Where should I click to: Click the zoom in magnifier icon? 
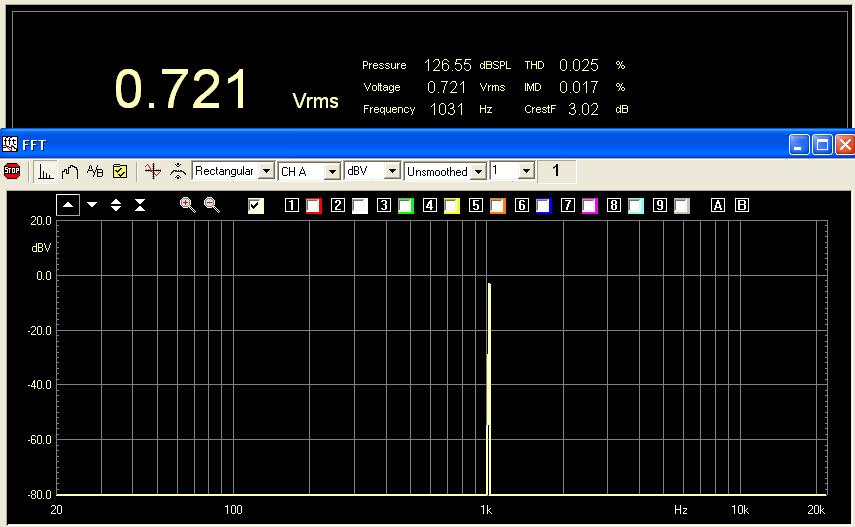pos(187,205)
